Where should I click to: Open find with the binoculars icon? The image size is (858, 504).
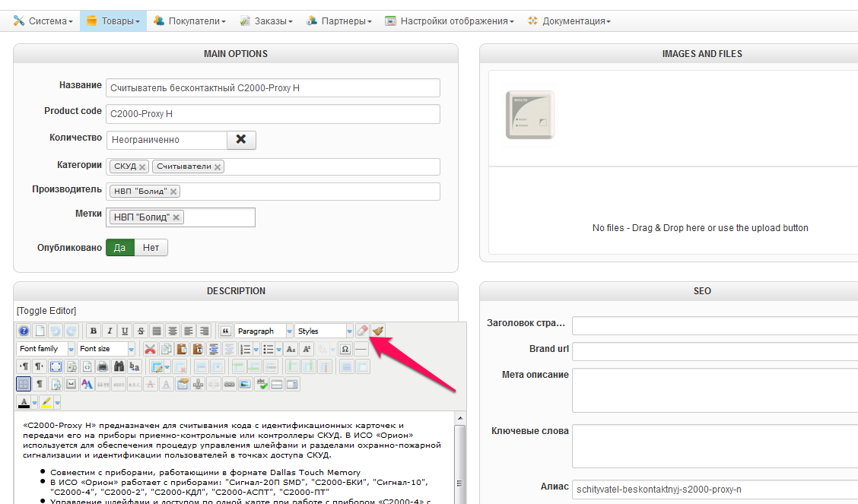(119, 366)
